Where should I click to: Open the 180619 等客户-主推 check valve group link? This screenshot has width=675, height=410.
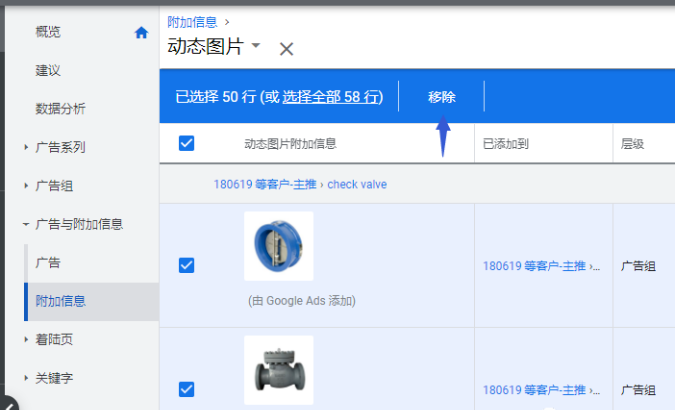pos(299,184)
